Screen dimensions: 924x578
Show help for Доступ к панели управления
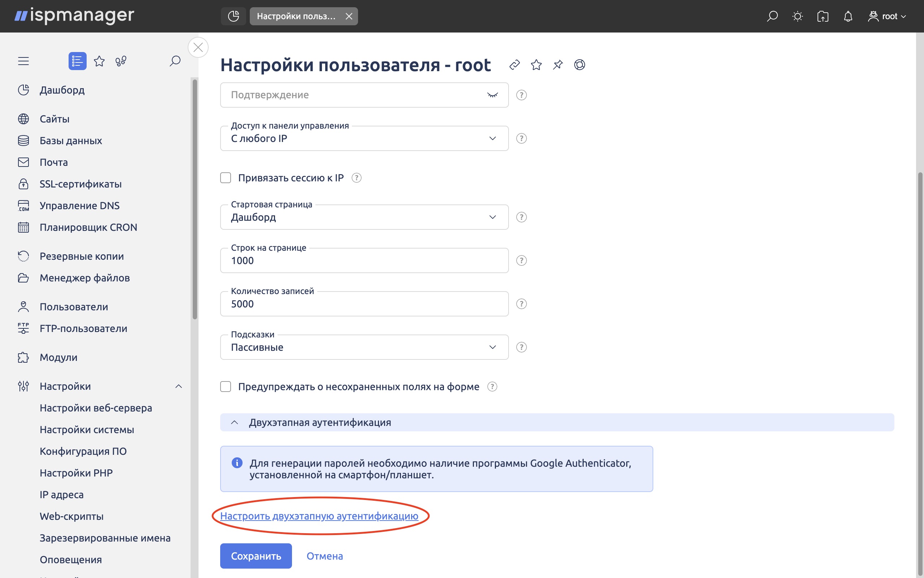(x=521, y=138)
